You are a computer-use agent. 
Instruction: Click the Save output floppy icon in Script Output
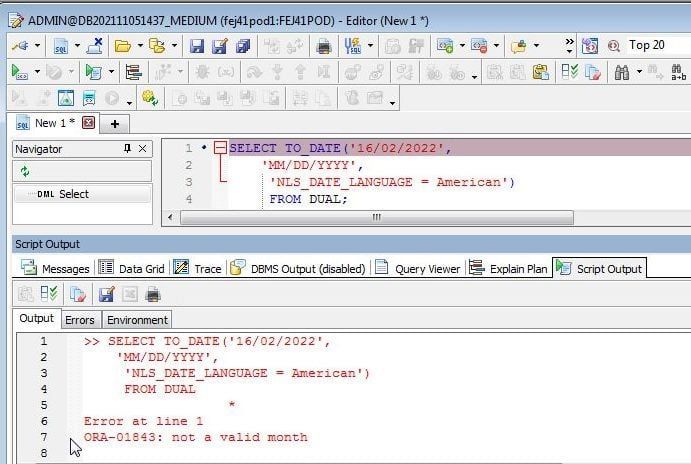pyautogui.click(x=106, y=294)
